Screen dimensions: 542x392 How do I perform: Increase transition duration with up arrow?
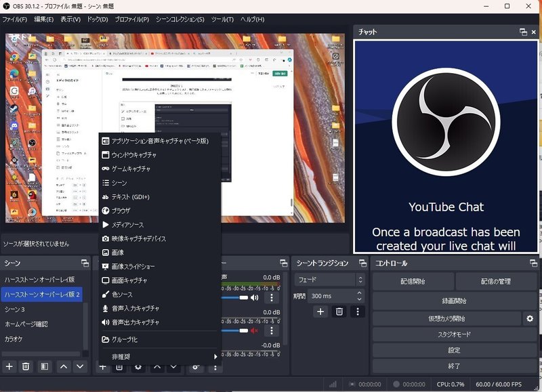360,293
